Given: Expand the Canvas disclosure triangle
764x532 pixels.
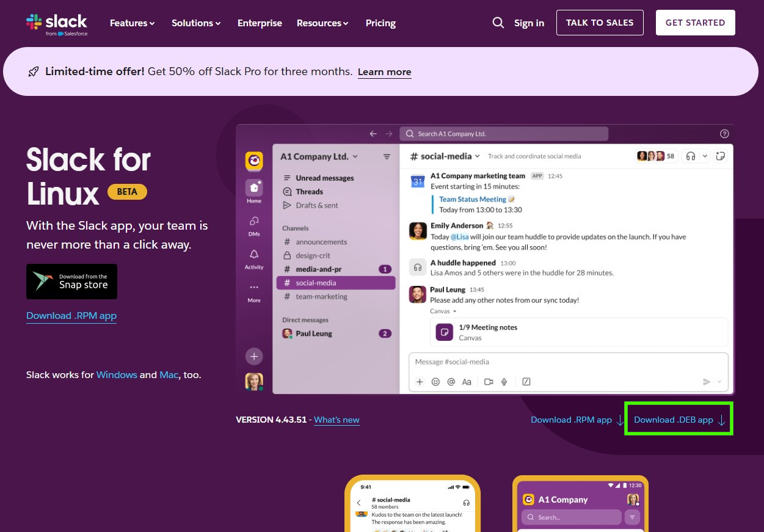Looking at the screenshot, I should click(454, 312).
